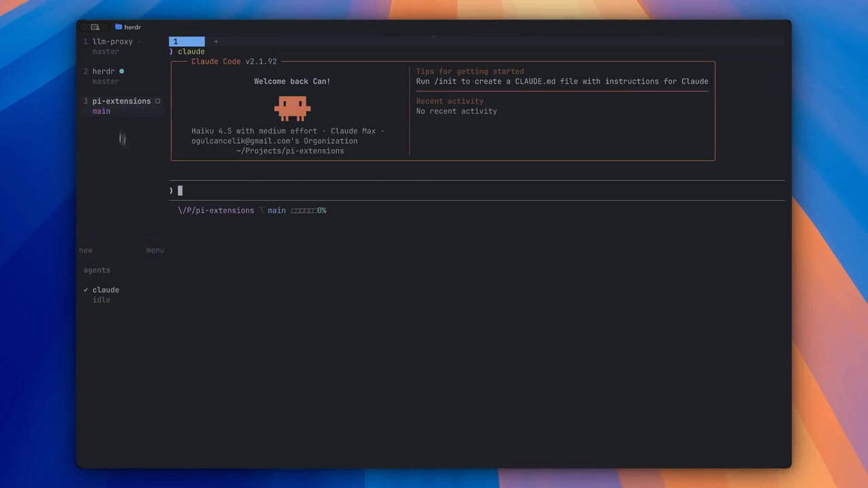Click the Welcome back Can! text
The height and width of the screenshot is (488, 868).
point(292,81)
